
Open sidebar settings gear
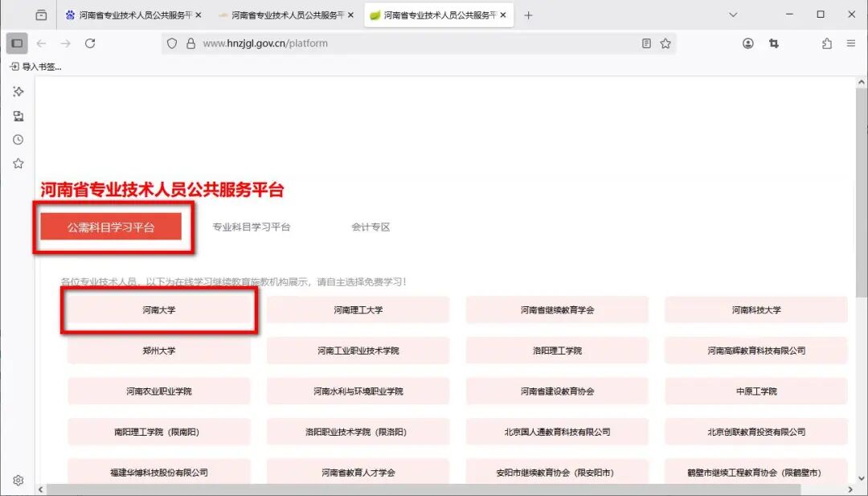pos(18,480)
